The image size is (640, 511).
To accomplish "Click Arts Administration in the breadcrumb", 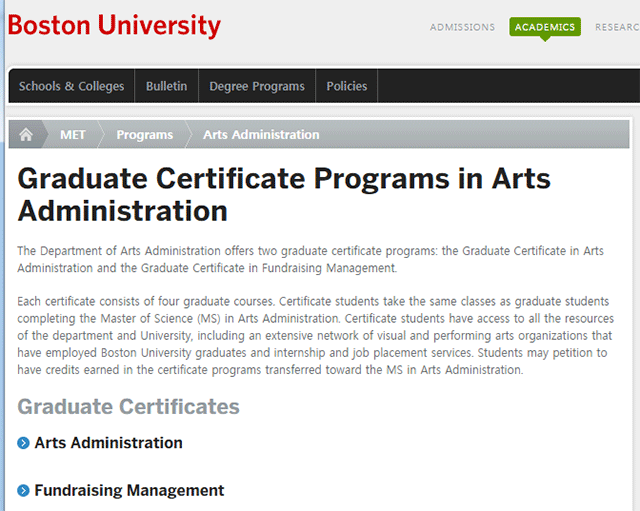I will (261, 134).
